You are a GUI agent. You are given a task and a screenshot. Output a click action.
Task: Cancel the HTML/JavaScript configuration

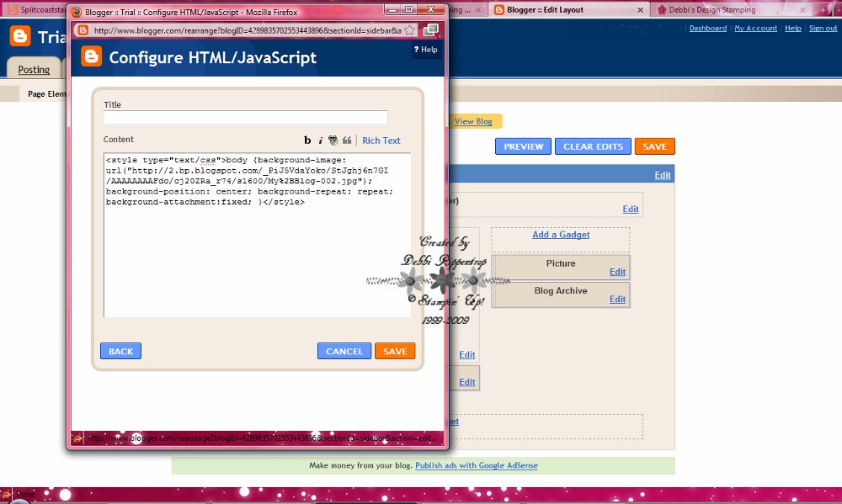(x=344, y=351)
